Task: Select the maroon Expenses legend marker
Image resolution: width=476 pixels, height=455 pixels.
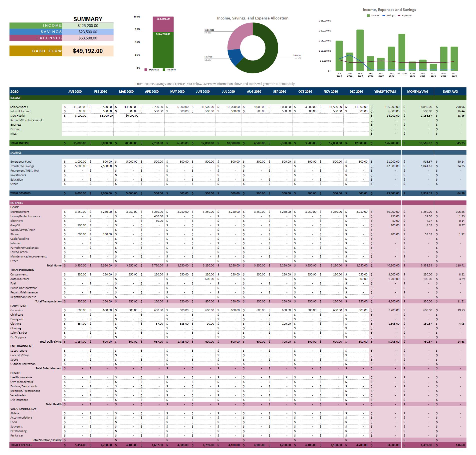Action: [x=399, y=15]
